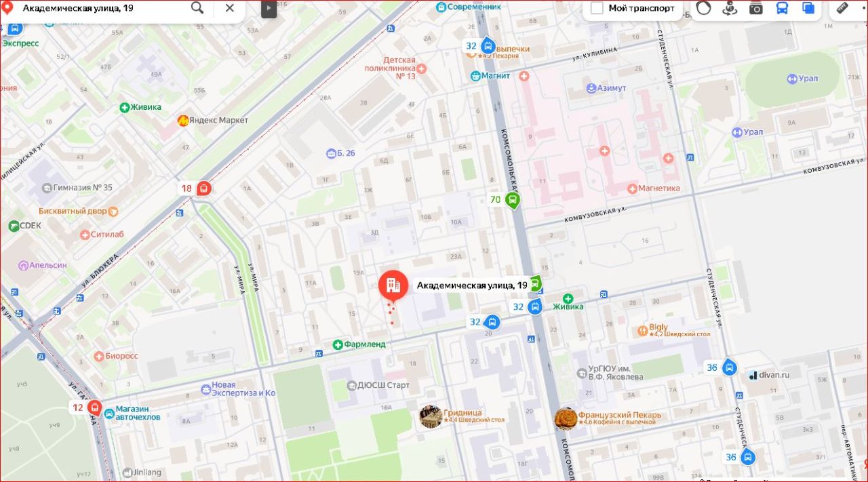The width and height of the screenshot is (868, 482).
Task: Click the search field with Академическая улица, 19
Action: [x=102, y=8]
